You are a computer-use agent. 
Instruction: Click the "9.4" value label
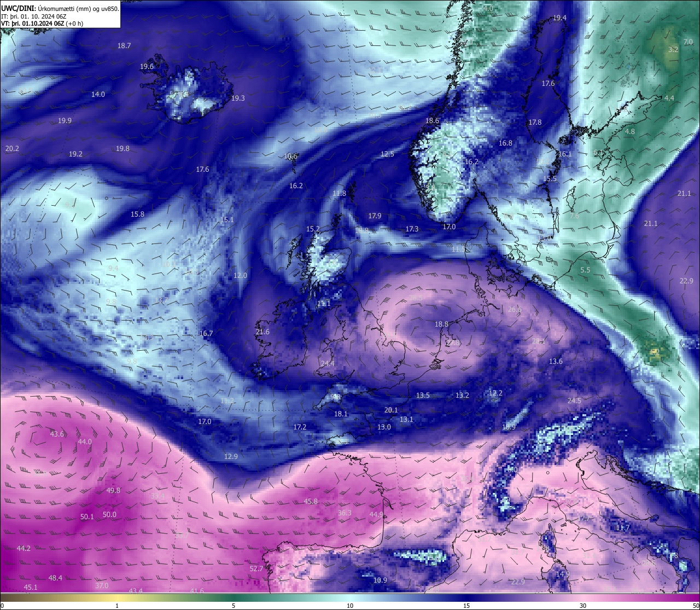tap(113, 269)
